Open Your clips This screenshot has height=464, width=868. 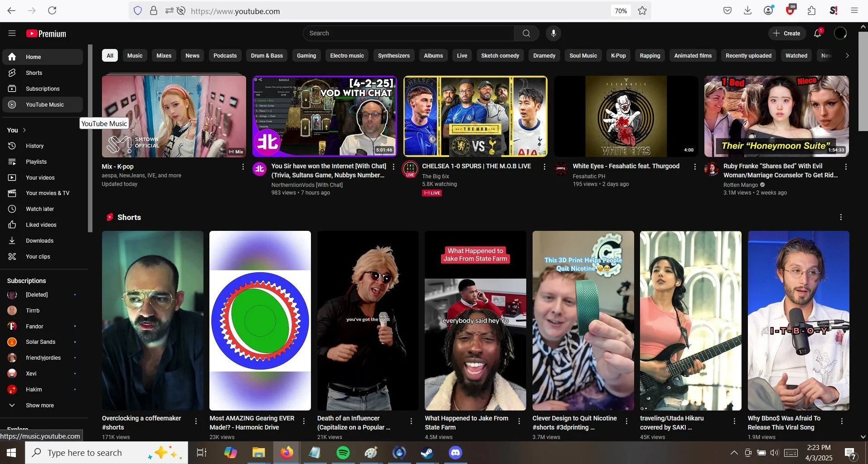(43, 256)
